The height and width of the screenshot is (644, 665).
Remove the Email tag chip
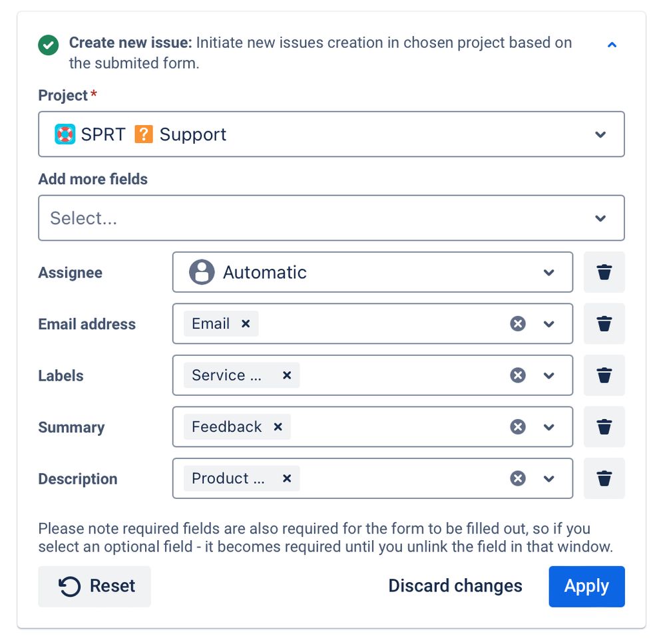point(246,324)
